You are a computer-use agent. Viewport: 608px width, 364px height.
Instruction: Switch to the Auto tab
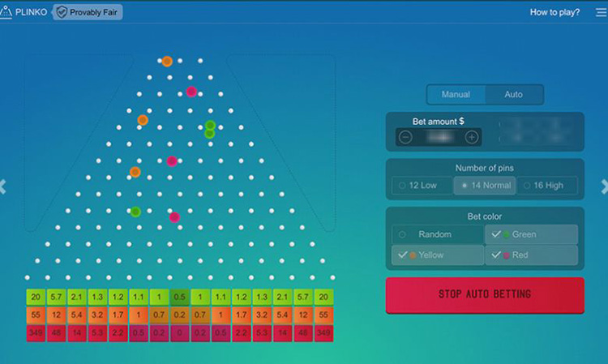coord(514,94)
